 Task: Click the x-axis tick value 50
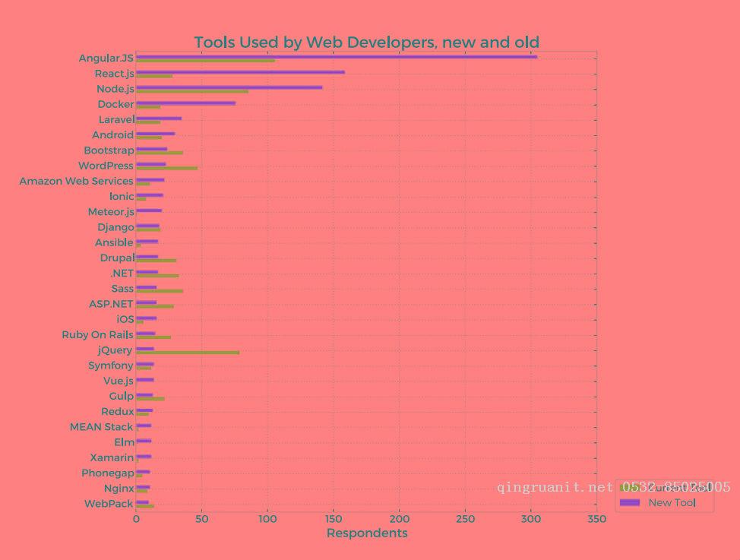(201, 519)
